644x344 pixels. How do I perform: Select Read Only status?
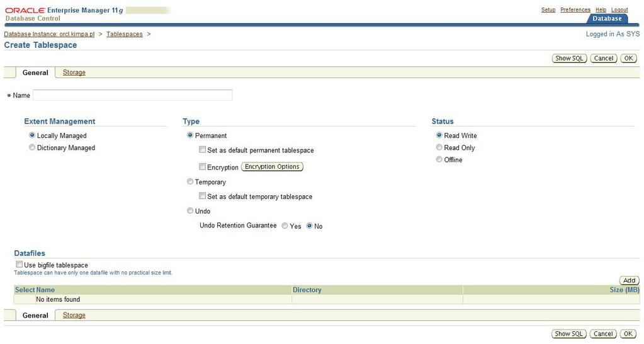[x=439, y=147]
